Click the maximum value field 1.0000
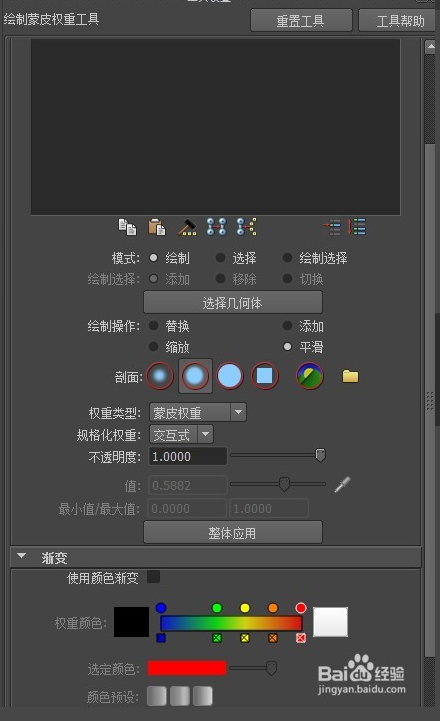The image size is (440, 721). tap(269, 509)
